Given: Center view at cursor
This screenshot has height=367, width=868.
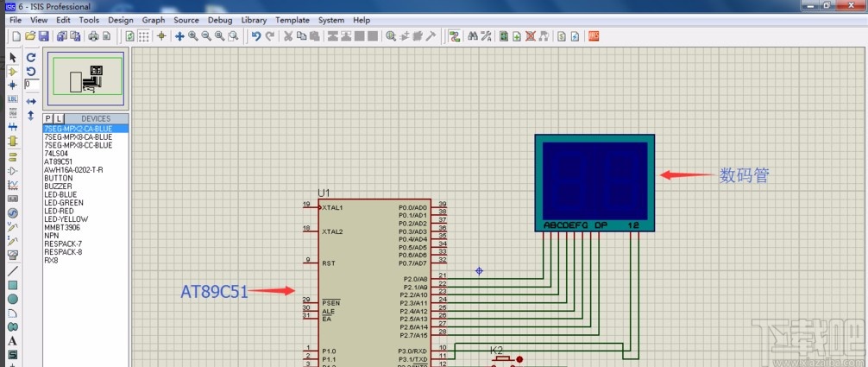Looking at the screenshot, I should [x=179, y=36].
